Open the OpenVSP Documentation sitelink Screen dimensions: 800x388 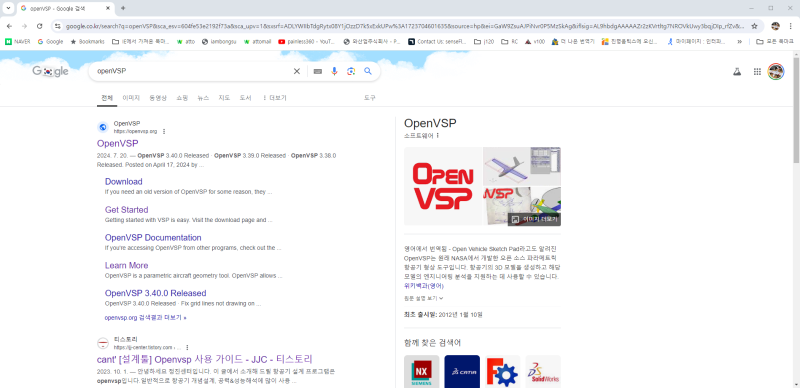[153, 237]
